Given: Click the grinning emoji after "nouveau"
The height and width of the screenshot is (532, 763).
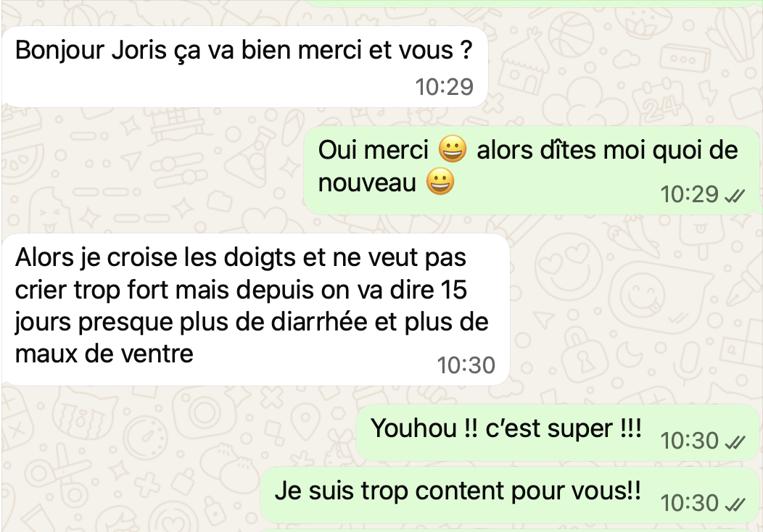Looking at the screenshot, I should 440,182.
